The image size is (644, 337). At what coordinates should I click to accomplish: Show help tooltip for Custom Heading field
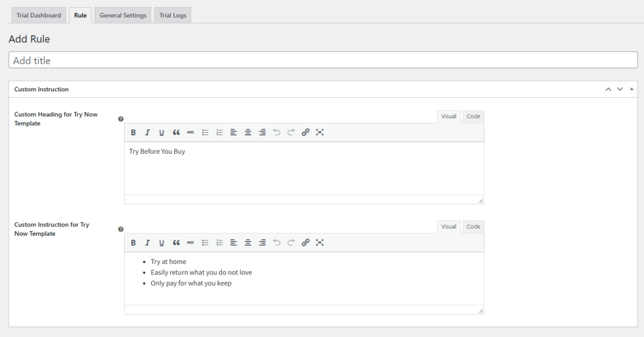121,119
